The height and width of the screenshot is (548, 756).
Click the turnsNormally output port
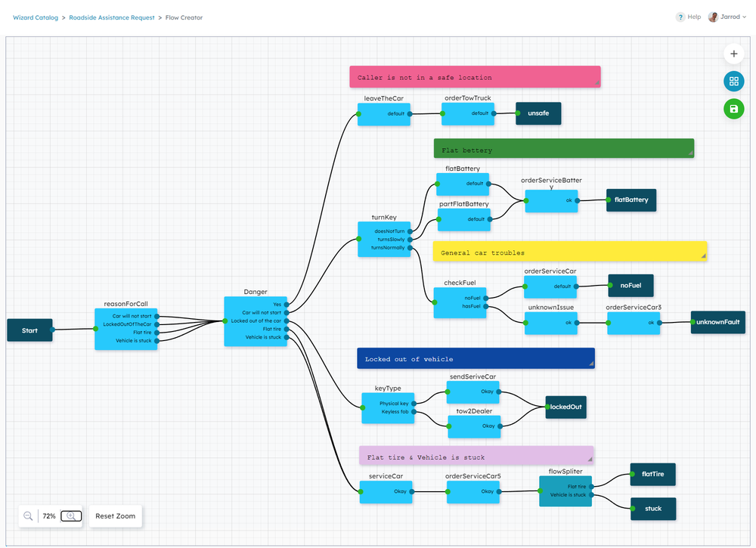coord(410,248)
